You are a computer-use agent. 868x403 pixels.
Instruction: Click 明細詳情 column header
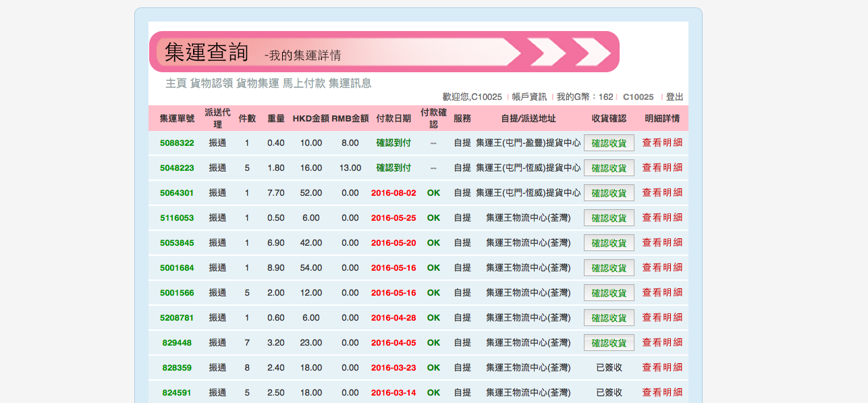click(662, 119)
